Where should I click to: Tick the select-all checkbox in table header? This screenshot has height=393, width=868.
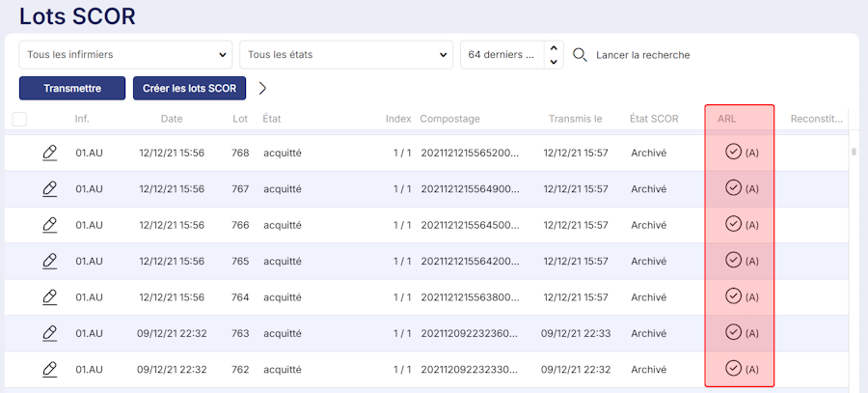click(x=19, y=119)
